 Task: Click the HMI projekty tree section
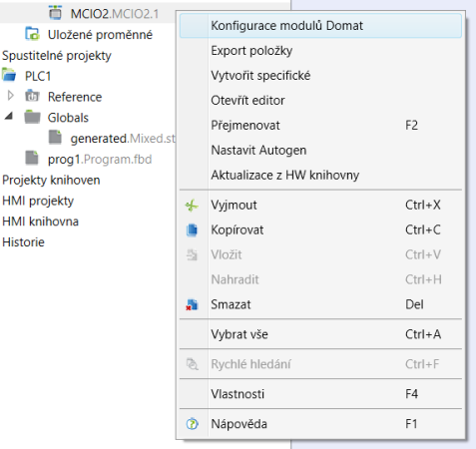point(38,201)
